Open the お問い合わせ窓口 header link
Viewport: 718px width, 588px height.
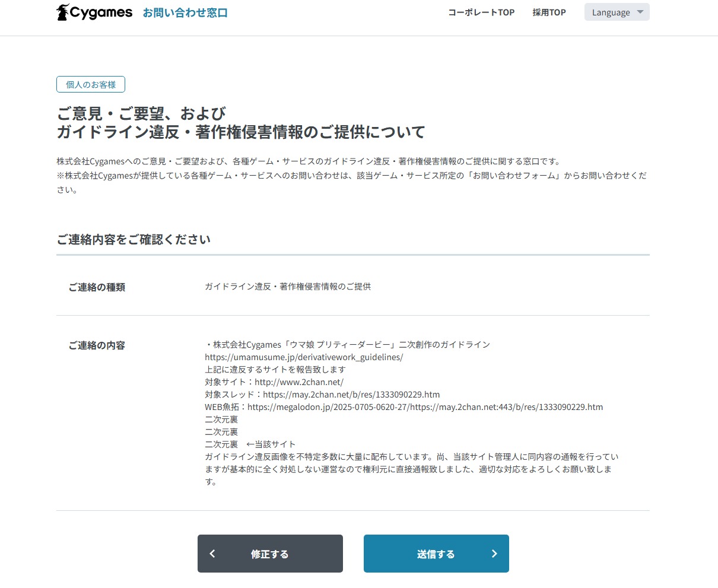point(185,12)
